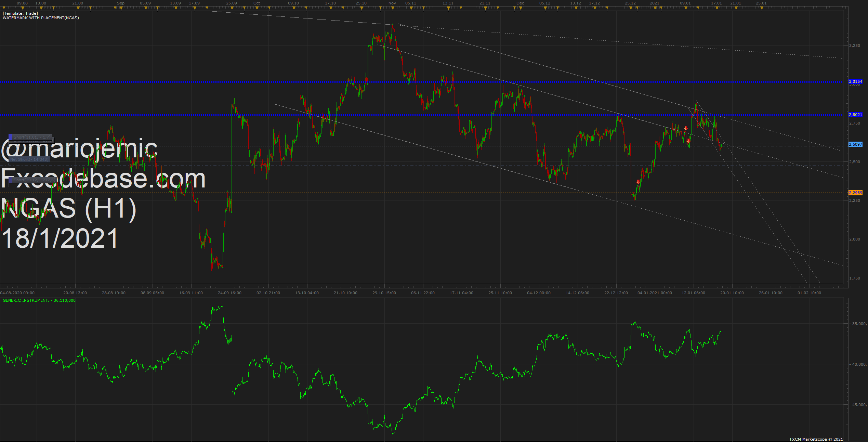The image size is (868, 442).
Task: Click the 20.01 10:00 time label
Action: coord(732,293)
